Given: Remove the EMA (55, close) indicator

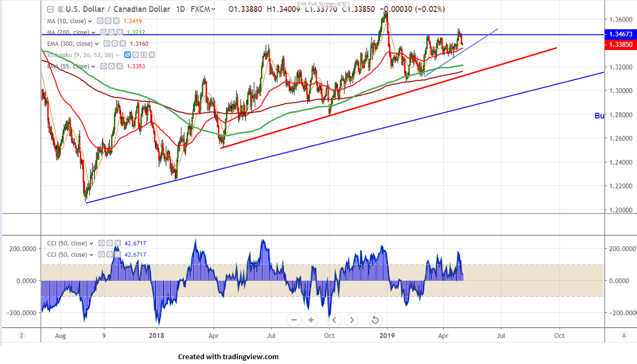Looking at the screenshot, I should click(x=119, y=66).
